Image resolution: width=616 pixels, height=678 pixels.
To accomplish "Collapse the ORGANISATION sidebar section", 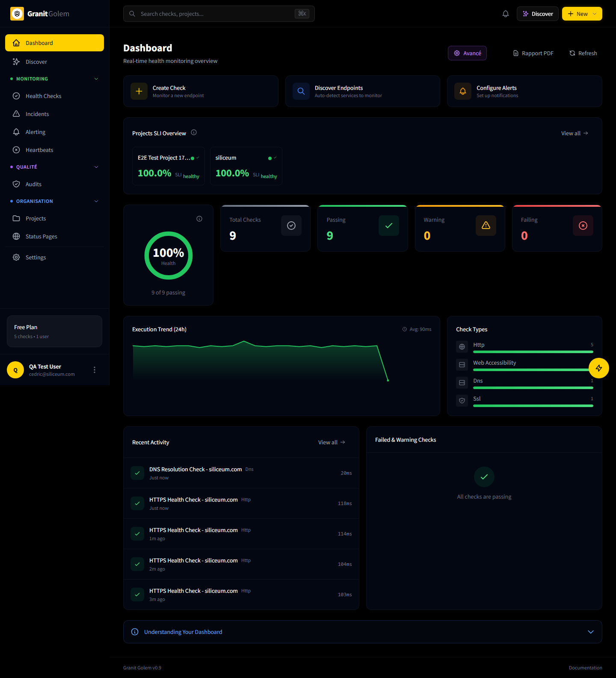I will 96,201.
